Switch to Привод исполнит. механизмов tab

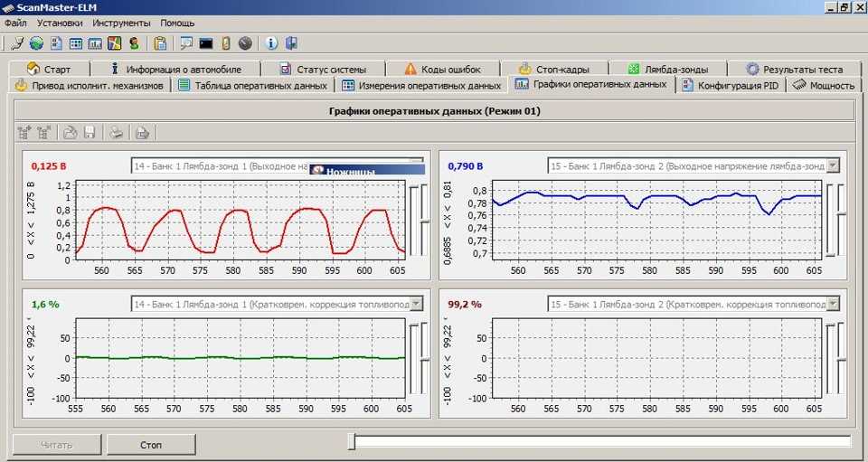pyautogui.click(x=90, y=85)
